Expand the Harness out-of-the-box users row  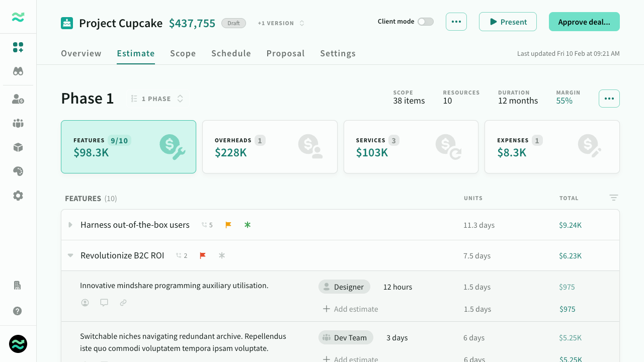click(x=70, y=225)
